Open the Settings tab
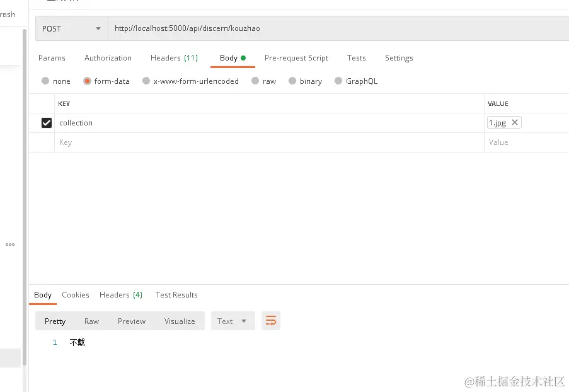Viewport: 569px width, 392px height. [x=399, y=58]
